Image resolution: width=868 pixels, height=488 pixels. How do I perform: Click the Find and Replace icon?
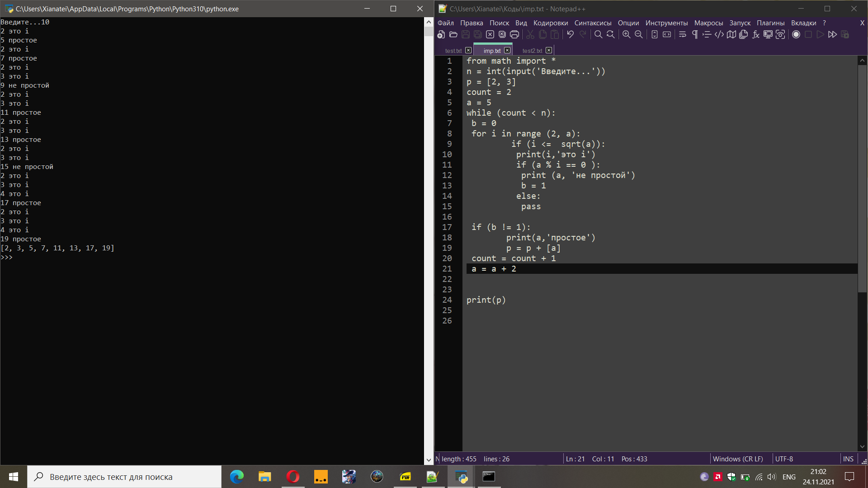tap(610, 35)
